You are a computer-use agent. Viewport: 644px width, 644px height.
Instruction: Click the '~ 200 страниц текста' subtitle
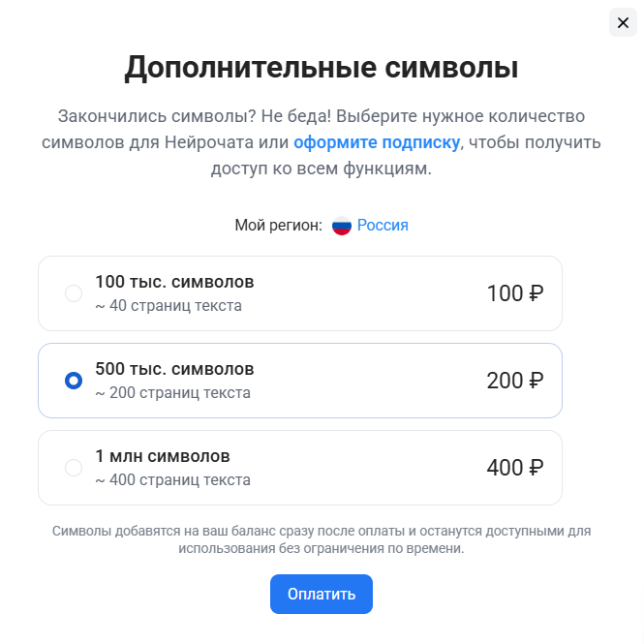(172, 393)
